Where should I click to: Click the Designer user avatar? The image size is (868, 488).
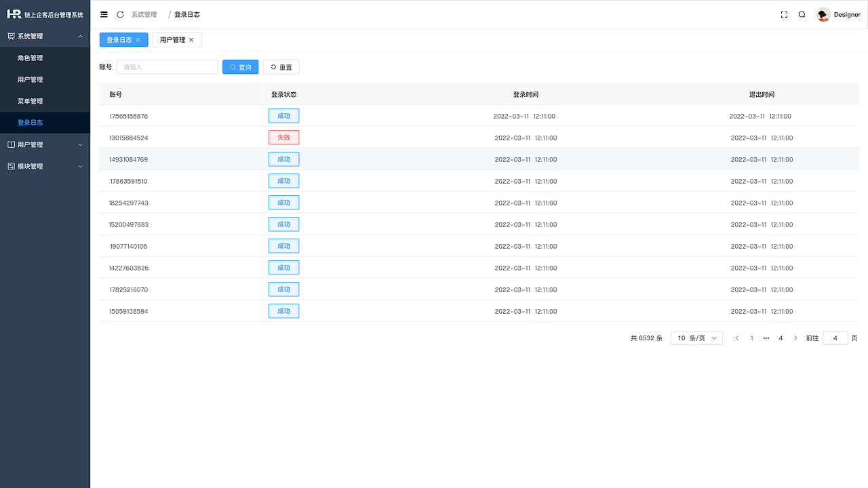point(823,14)
